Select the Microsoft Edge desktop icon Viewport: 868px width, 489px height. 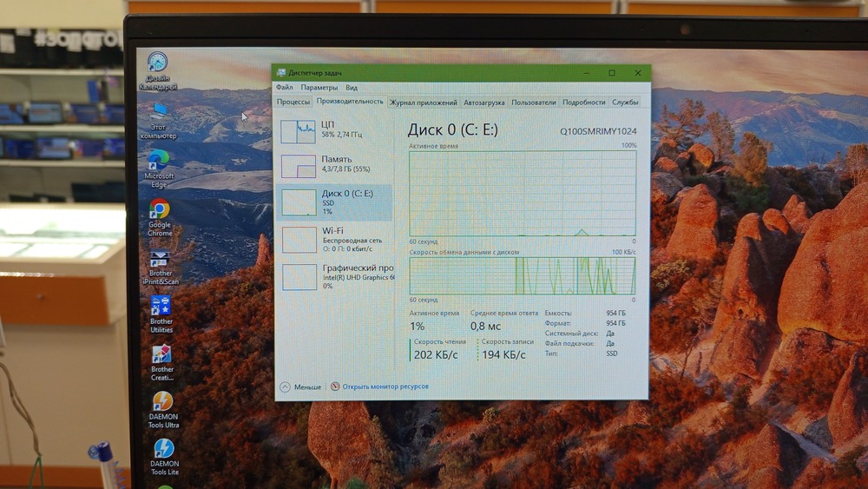pos(159,161)
